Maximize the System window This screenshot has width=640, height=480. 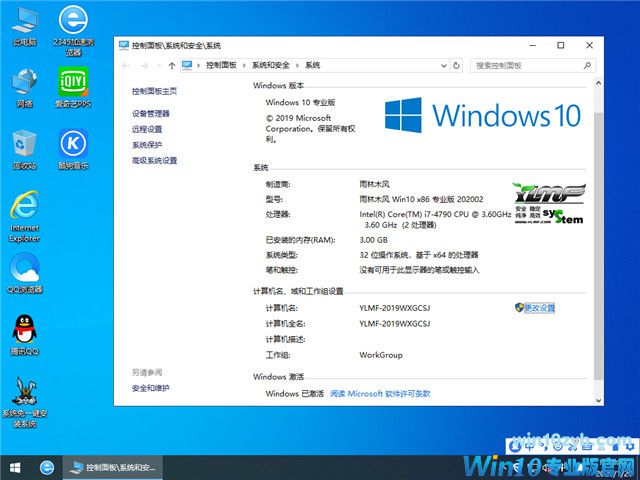[561, 45]
